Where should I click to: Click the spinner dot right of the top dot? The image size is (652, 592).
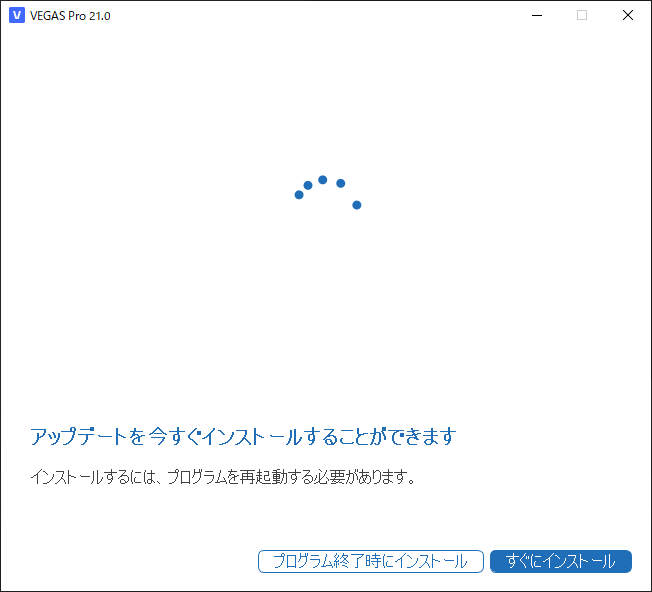click(x=341, y=183)
